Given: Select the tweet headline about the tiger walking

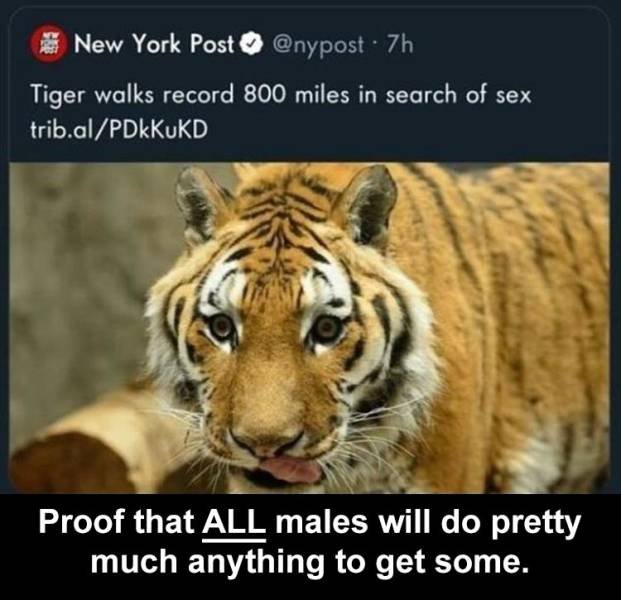Looking at the screenshot, I should click(x=281, y=95).
